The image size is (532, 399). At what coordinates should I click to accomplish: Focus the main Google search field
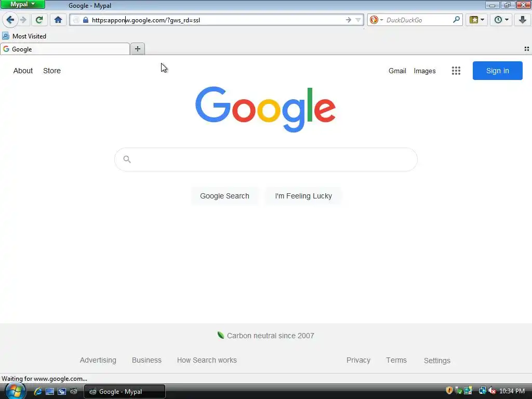[266, 159]
